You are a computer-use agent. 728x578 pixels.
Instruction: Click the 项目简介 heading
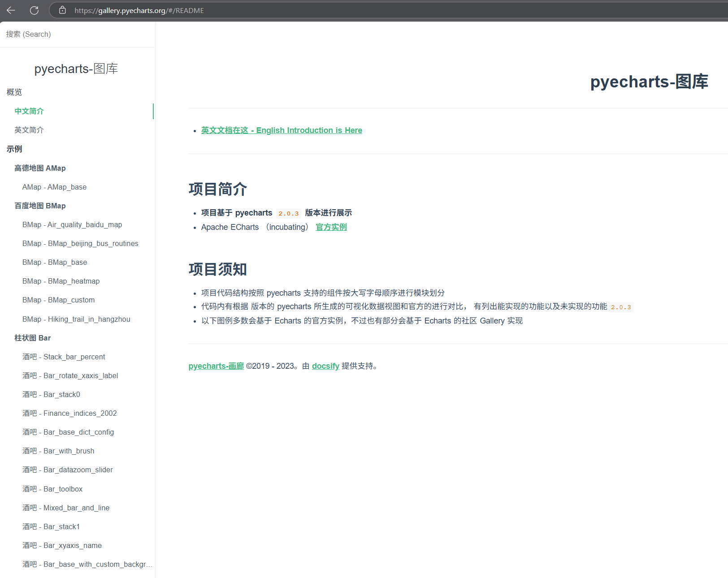pyautogui.click(x=218, y=189)
